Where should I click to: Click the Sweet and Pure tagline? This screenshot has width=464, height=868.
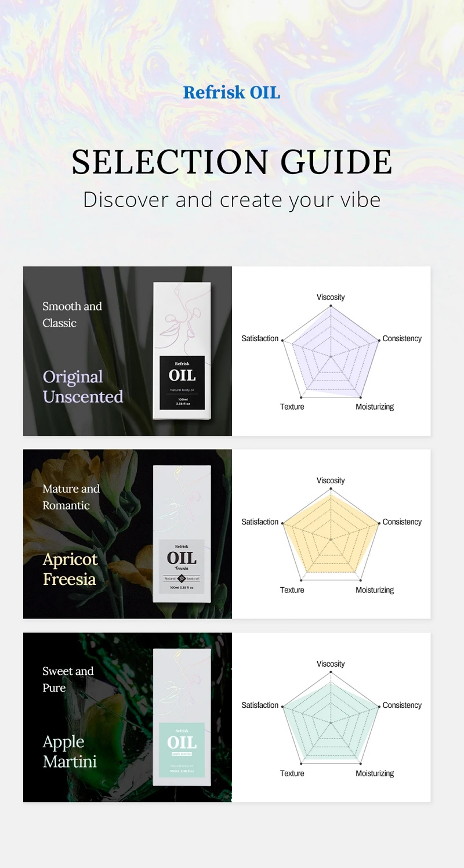click(68, 679)
